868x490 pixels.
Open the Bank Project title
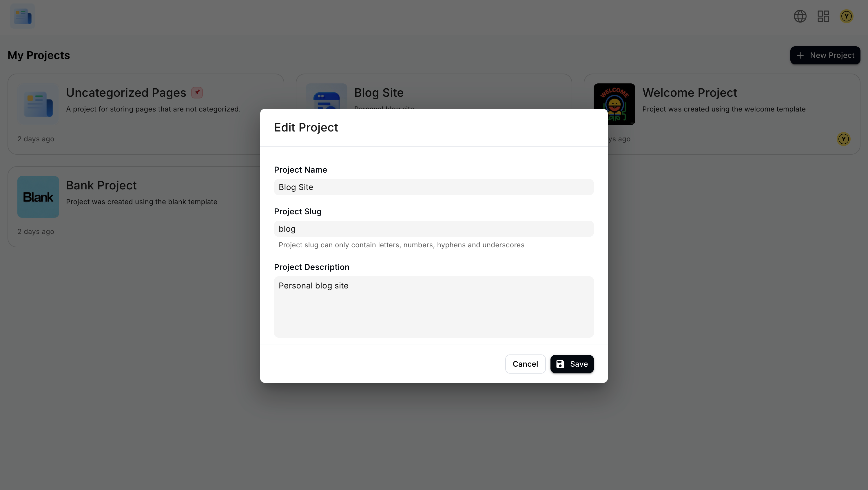click(101, 185)
